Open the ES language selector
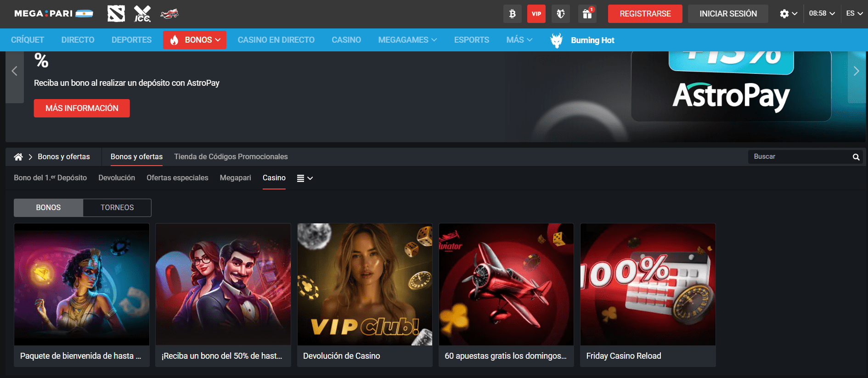This screenshot has width=868, height=378. coord(855,14)
